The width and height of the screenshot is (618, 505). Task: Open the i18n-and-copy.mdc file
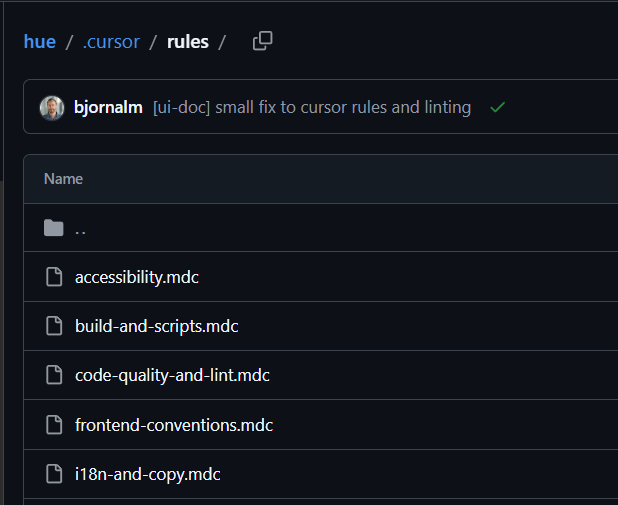pyautogui.click(x=147, y=474)
